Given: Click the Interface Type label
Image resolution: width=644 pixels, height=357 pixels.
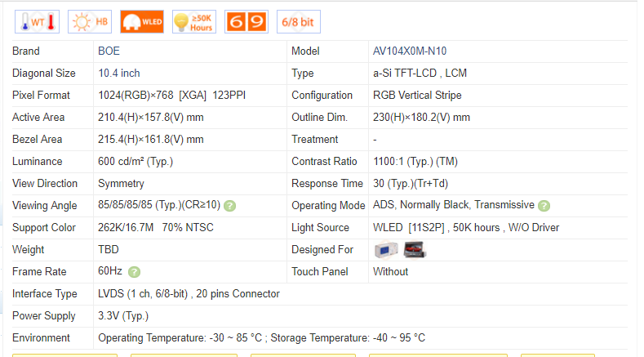Looking at the screenshot, I should point(45,294).
